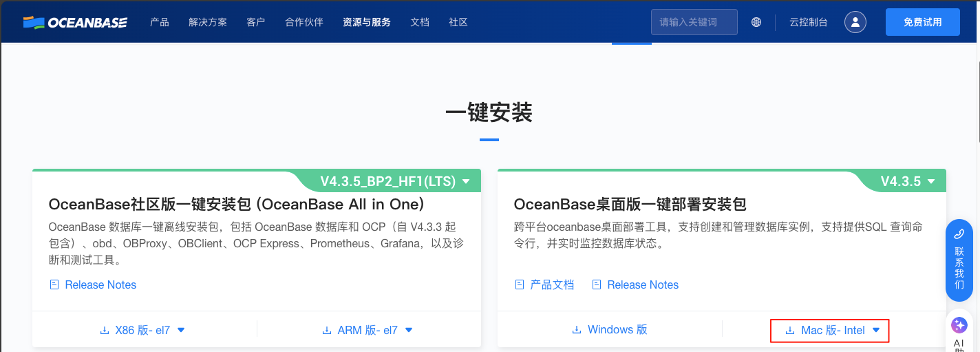The width and height of the screenshot is (980, 352).
Task: Expand the V4.3.5 desktop version dropdown
Action: click(x=931, y=182)
